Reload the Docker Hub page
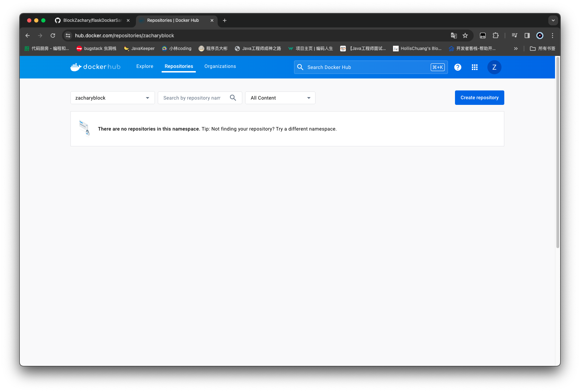 [x=53, y=36]
